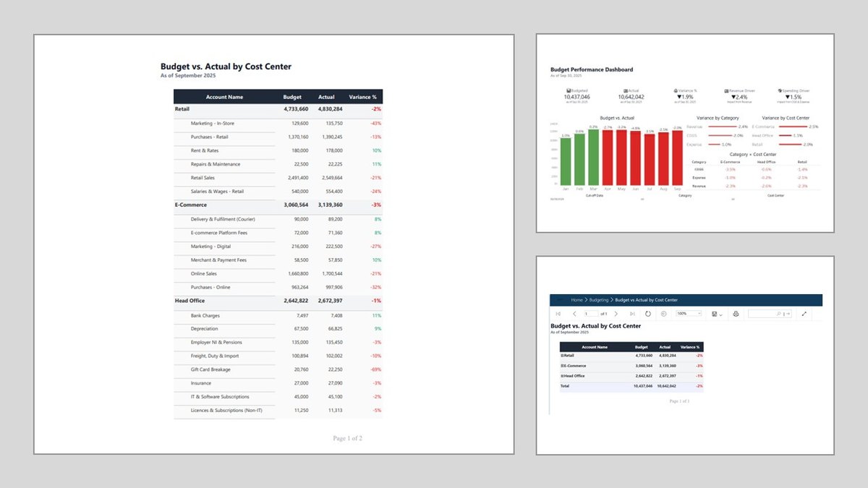Go to first page in report viewer toolbar
Image resolution: width=868 pixels, height=488 pixels.
tap(558, 314)
